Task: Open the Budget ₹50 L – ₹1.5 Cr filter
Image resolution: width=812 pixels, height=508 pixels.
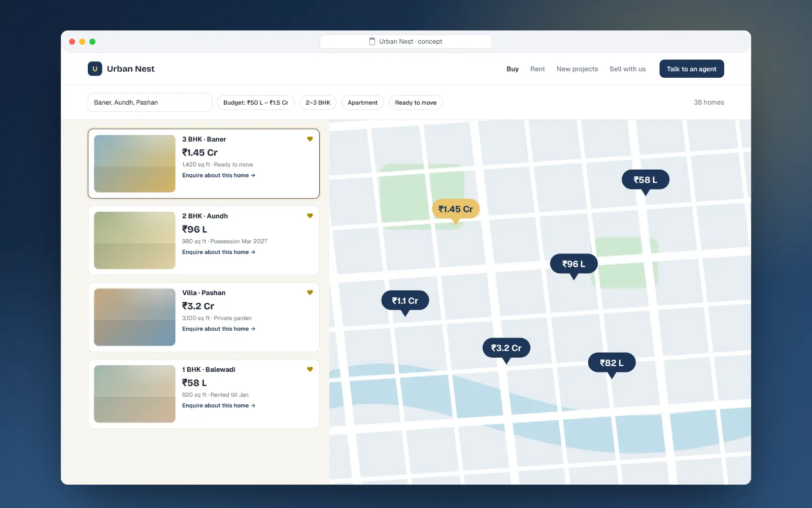Action: (256, 103)
